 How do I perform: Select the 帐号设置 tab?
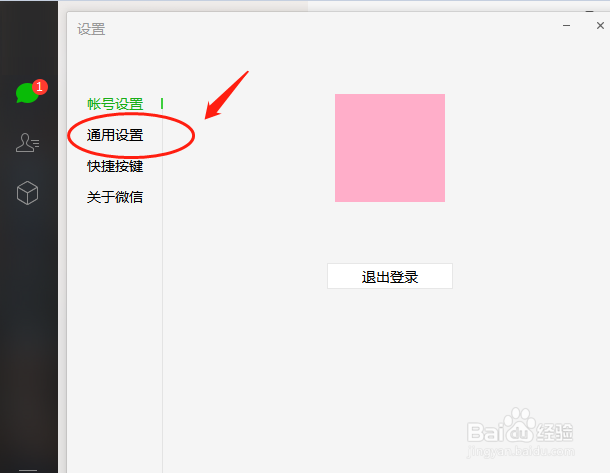[115, 104]
